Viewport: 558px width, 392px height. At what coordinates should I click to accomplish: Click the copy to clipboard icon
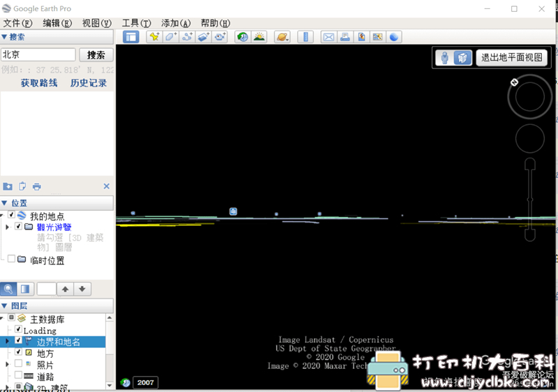(x=22, y=186)
